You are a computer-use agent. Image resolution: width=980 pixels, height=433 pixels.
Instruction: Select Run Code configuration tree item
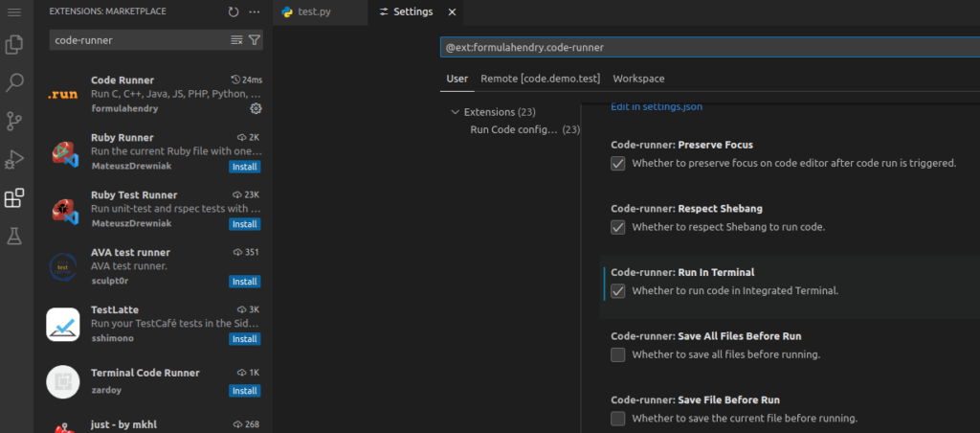point(514,129)
